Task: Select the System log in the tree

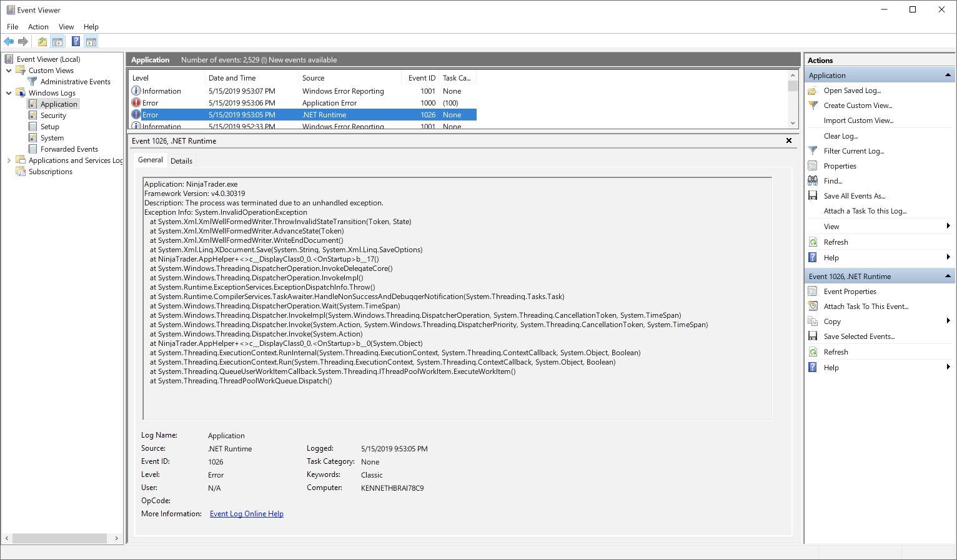Action: pyautogui.click(x=52, y=138)
